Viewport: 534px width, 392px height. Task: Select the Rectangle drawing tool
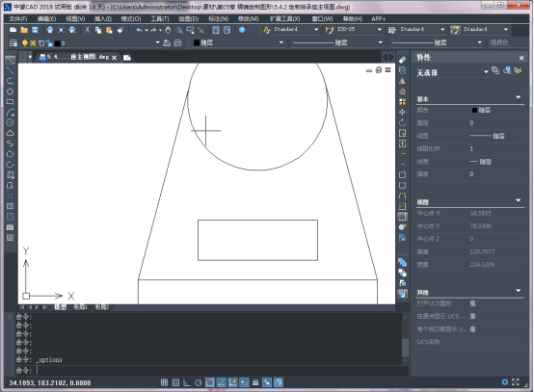click(x=11, y=102)
